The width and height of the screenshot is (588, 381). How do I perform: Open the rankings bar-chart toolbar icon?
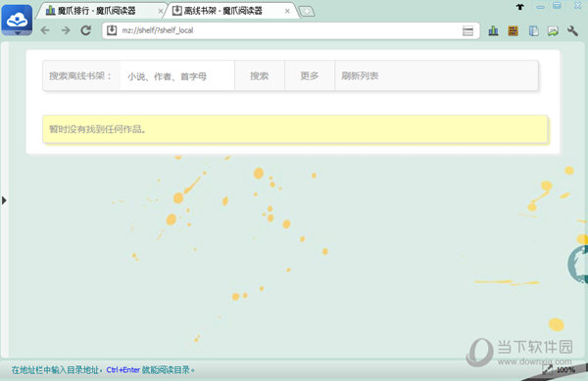click(493, 30)
